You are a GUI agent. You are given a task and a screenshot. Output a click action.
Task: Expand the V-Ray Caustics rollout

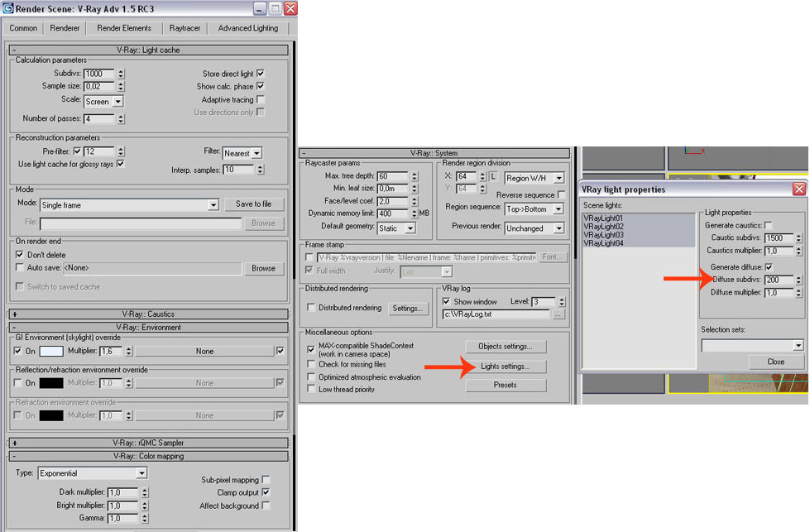[x=148, y=314]
